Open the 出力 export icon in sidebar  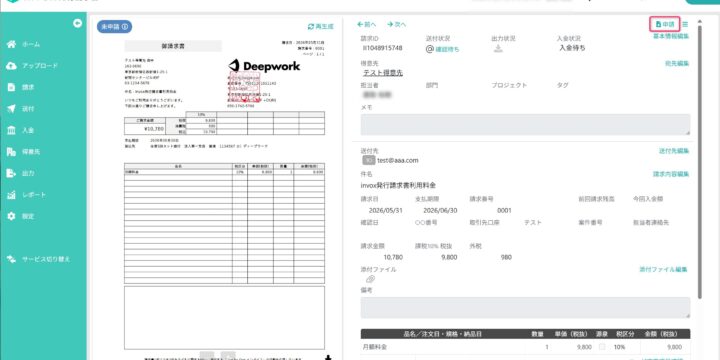[11, 173]
